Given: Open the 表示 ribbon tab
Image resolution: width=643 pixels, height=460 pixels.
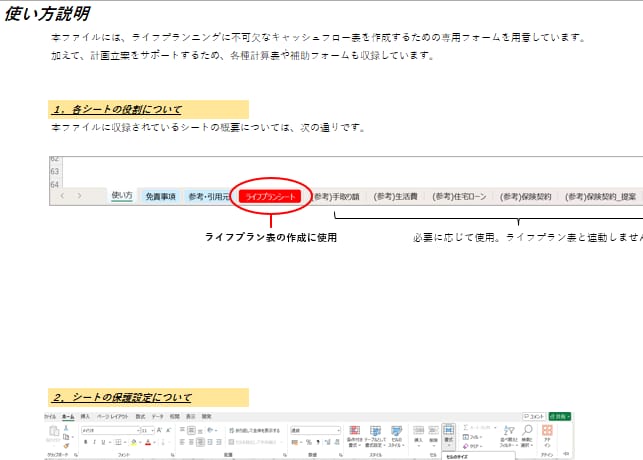Looking at the screenshot, I should (x=191, y=417).
